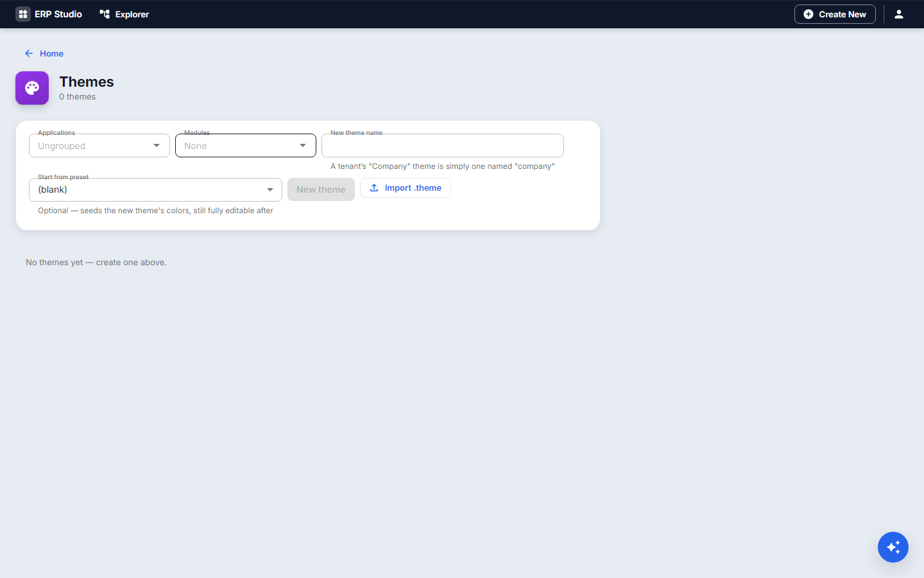Screen dimensions: 924x578
Task: Open the Modules dropdown showing None
Action: (246, 146)
